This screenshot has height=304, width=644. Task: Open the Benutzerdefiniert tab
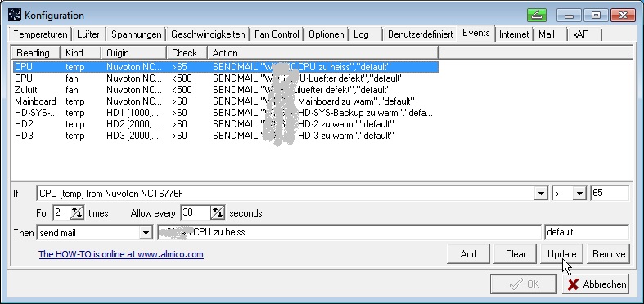click(x=420, y=34)
